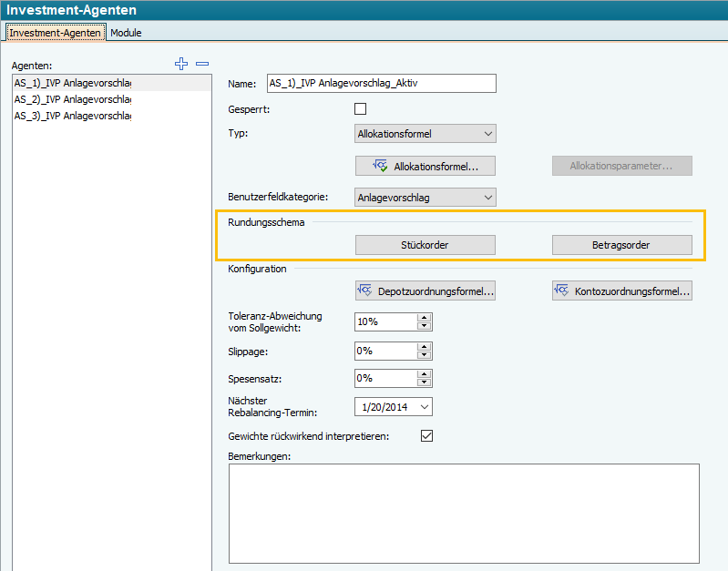This screenshot has height=571, width=728.
Task: Click the Betragsorder button
Action: coord(622,245)
